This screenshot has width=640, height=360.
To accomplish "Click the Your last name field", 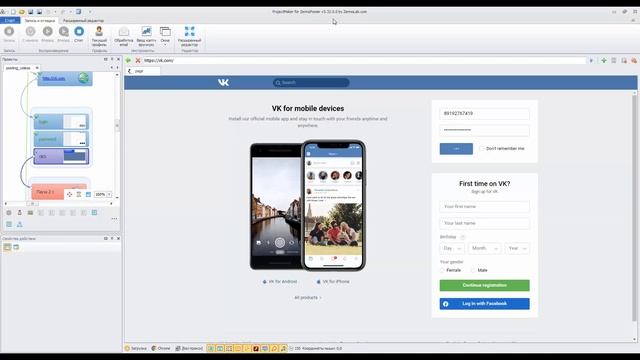I will point(484,223).
